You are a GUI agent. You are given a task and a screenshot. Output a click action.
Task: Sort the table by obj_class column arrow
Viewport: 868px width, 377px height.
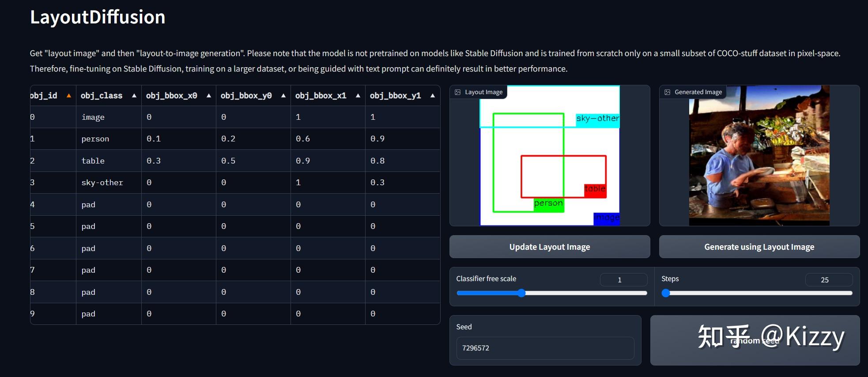(x=134, y=95)
